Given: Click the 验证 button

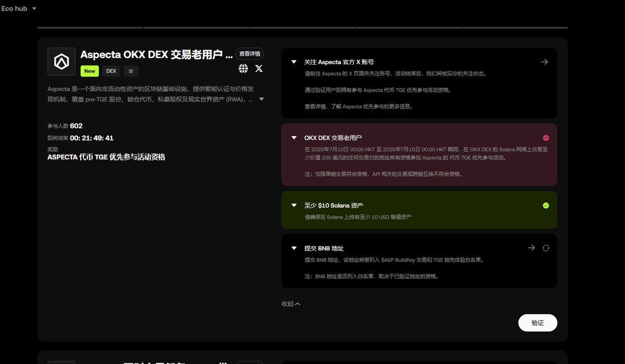Looking at the screenshot, I should pos(537,323).
